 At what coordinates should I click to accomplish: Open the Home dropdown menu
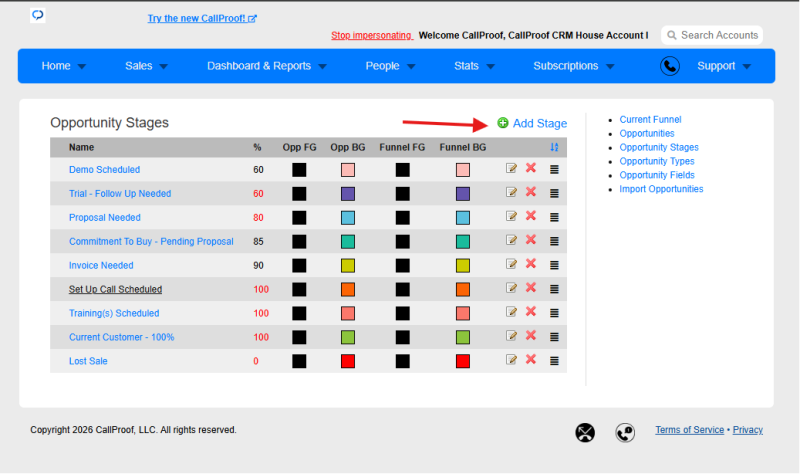pyautogui.click(x=63, y=66)
